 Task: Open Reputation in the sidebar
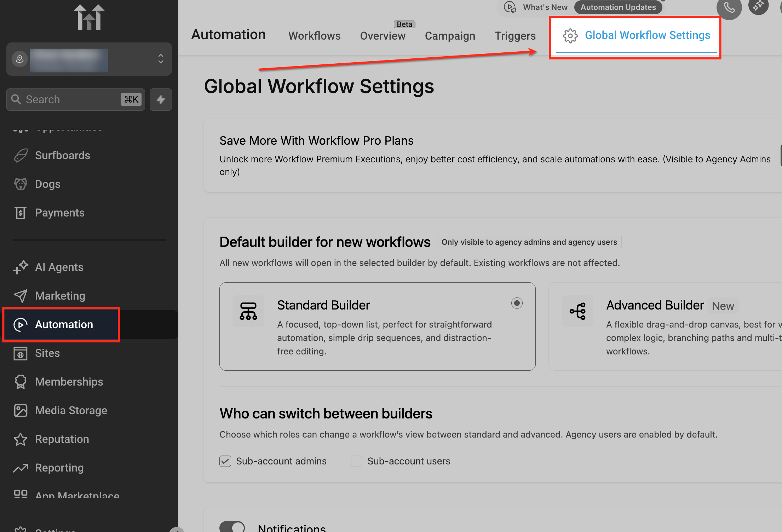coord(62,439)
